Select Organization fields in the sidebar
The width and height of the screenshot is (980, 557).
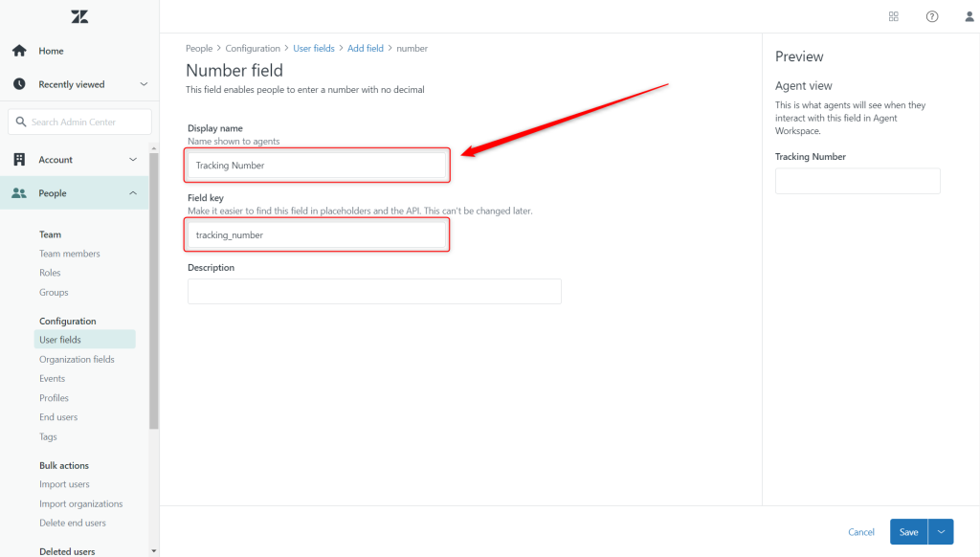(77, 360)
